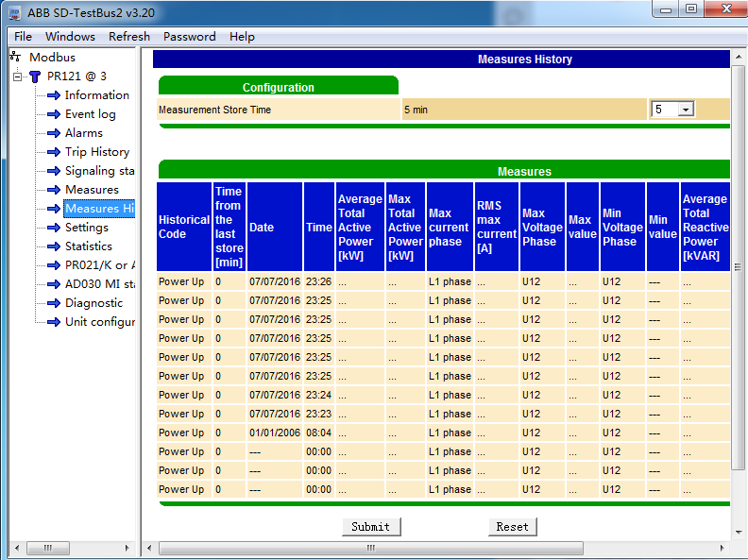This screenshot has width=748, height=560.
Task: Select the Modbus root tree item
Action: [x=52, y=58]
